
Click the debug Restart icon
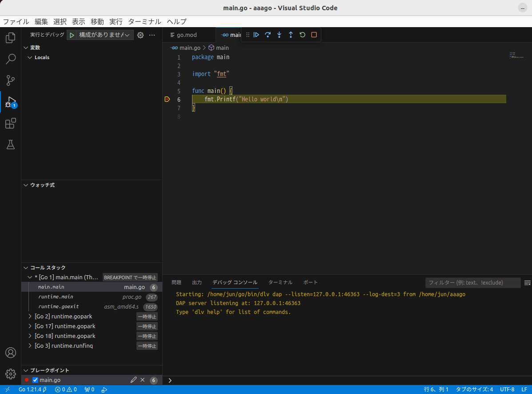click(x=302, y=35)
